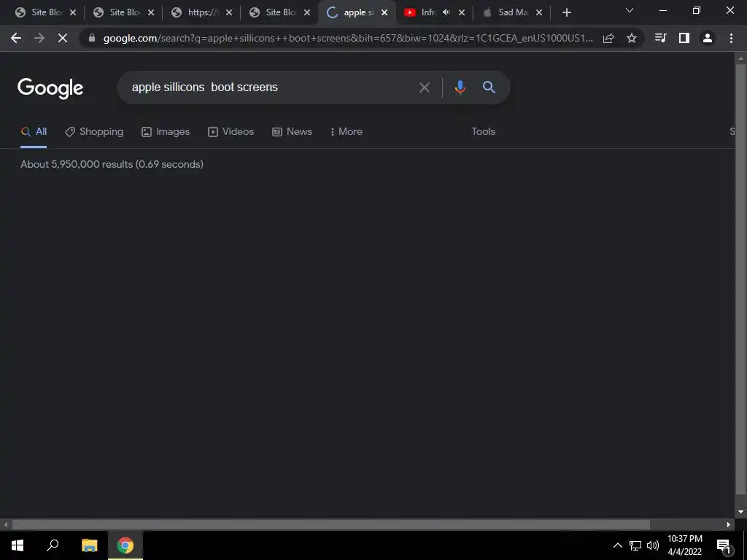The width and height of the screenshot is (747, 560).
Task: Open the Windows taskbar search
Action: pos(53,545)
